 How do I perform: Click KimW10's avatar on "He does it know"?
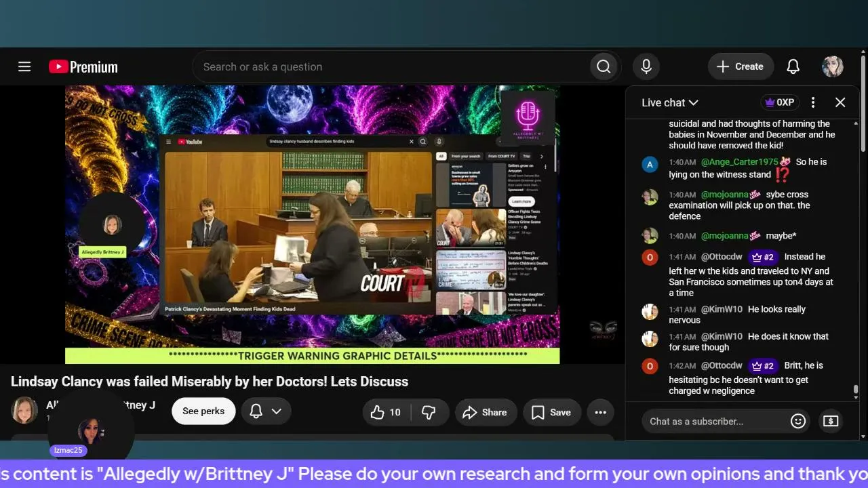point(650,339)
